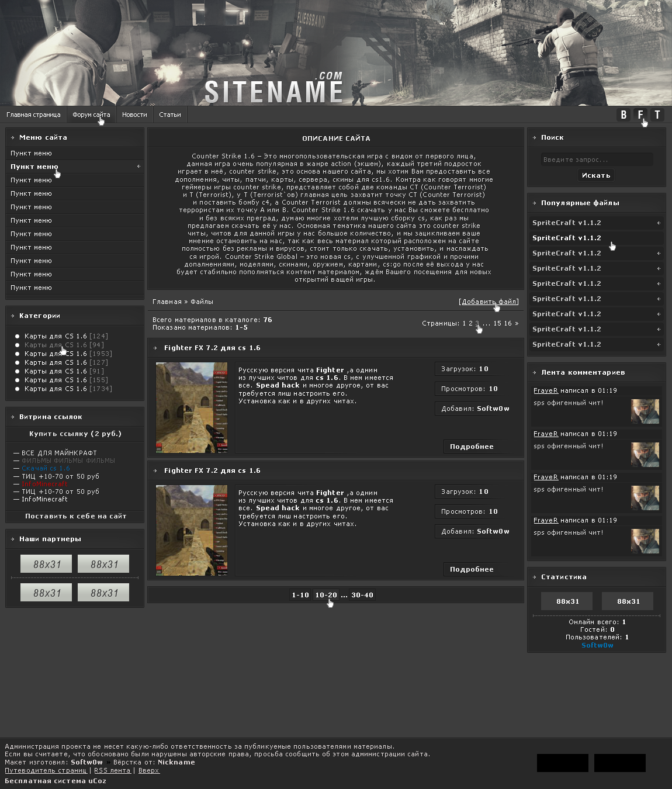The image size is (672, 789).
Task: Click the B social icon in header
Action: tap(623, 115)
